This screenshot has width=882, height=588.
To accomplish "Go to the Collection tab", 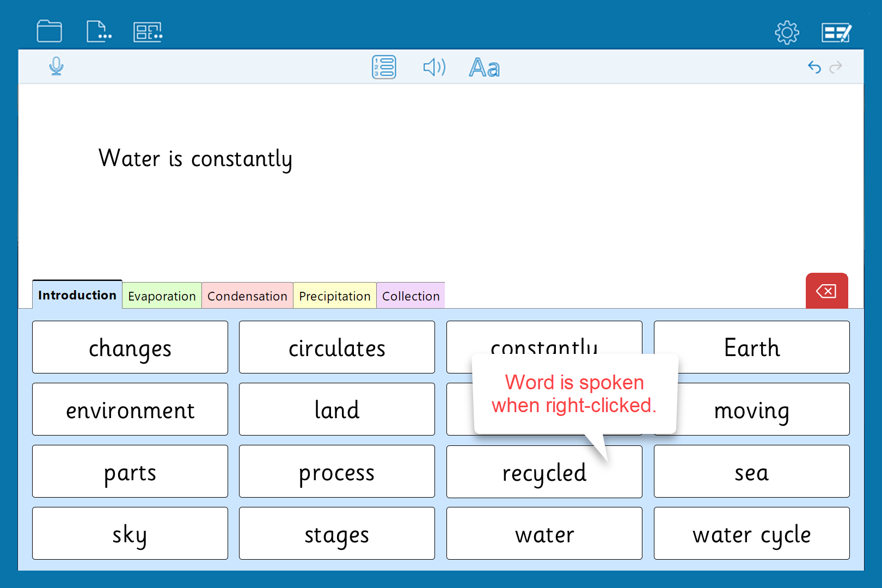I will click(411, 296).
